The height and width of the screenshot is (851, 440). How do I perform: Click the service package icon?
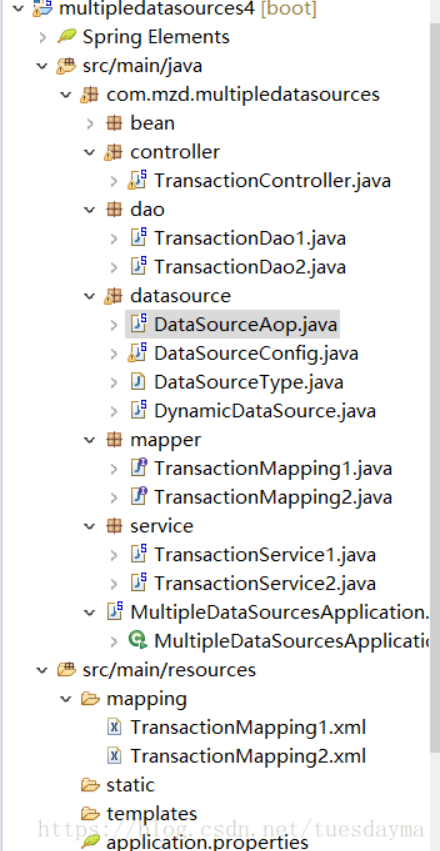pos(114,526)
